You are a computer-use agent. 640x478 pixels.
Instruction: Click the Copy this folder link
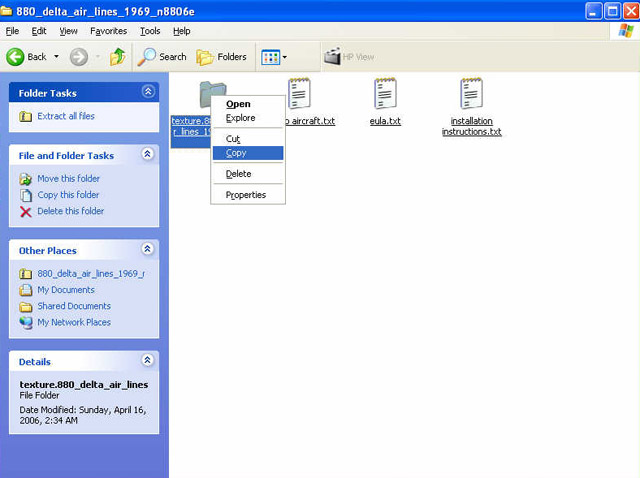click(68, 195)
